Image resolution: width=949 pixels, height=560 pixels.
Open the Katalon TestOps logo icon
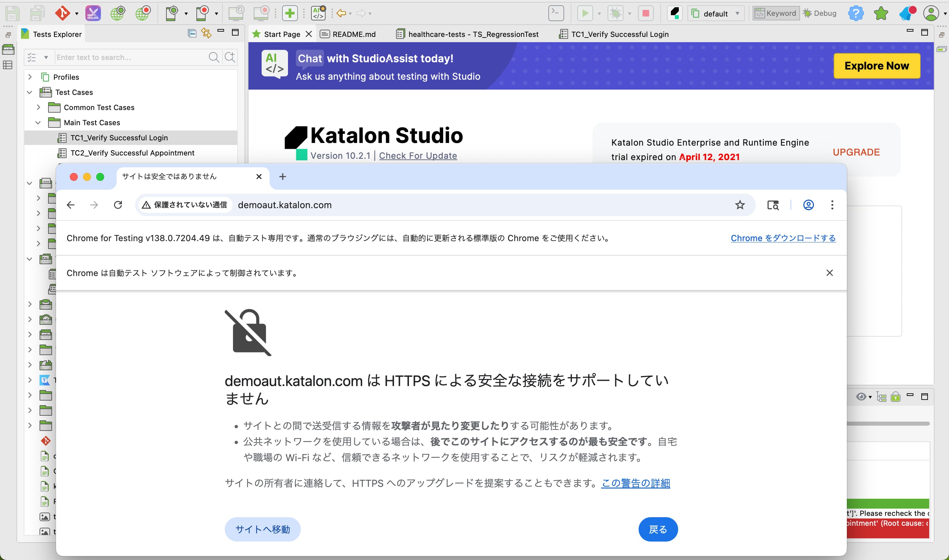[x=675, y=13]
